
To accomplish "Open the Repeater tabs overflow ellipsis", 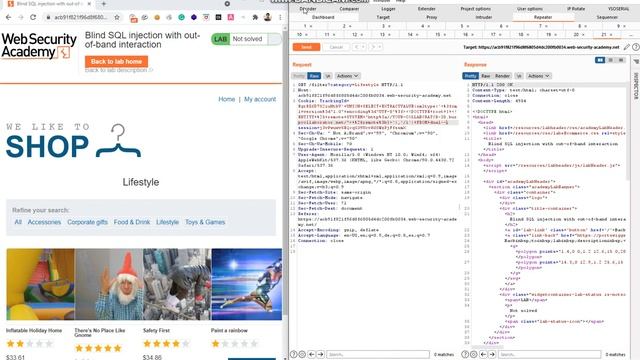I will [631, 35].
